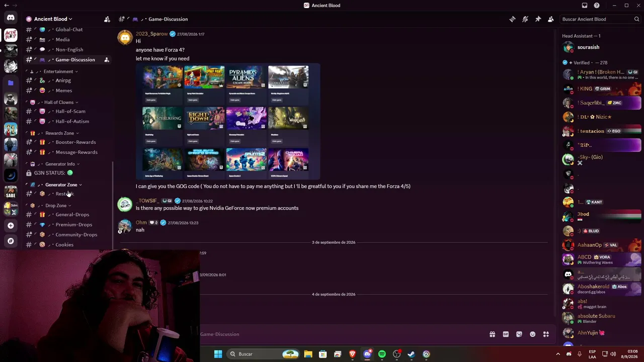644x362 pixels.
Task: Toggle the member list panel
Action: coord(551,19)
